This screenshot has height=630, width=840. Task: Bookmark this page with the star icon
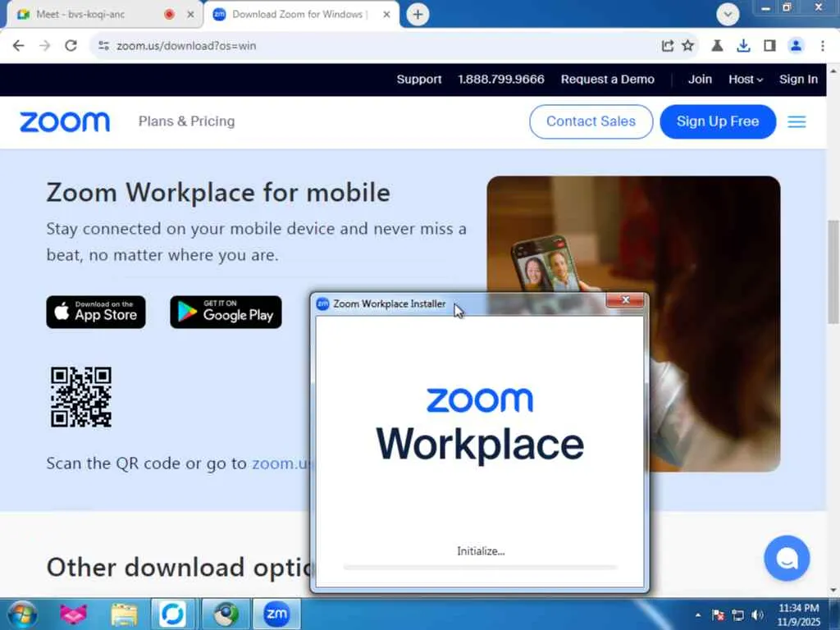(688, 46)
